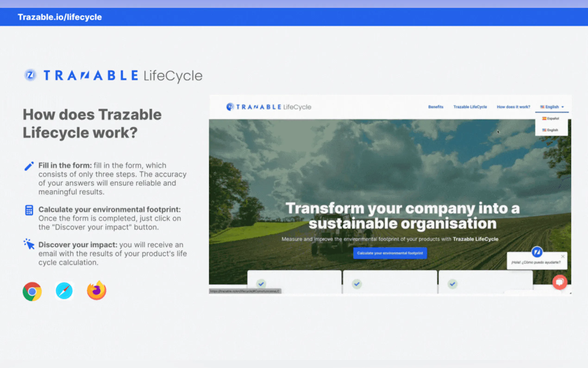Click the checkmark icon on the middle card

pyautogui.click(x=357, y=284)
